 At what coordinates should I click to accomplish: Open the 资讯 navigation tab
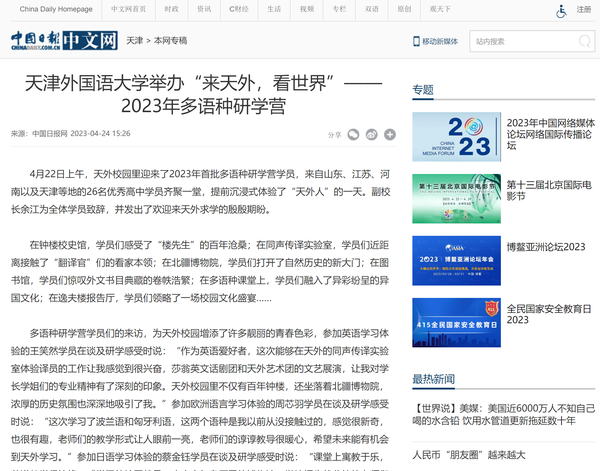pos(203,10)
